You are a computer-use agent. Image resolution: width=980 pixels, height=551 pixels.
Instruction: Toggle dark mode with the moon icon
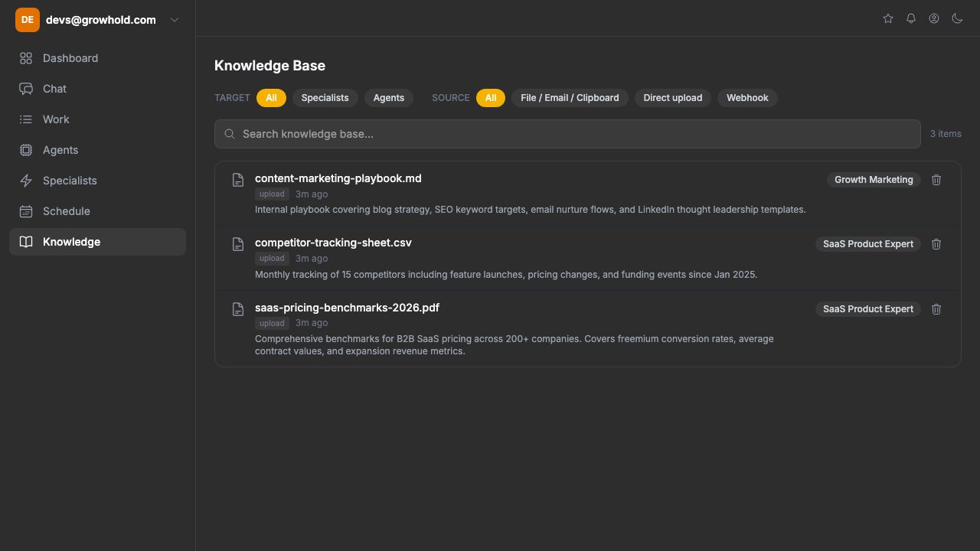coord(957,18)
